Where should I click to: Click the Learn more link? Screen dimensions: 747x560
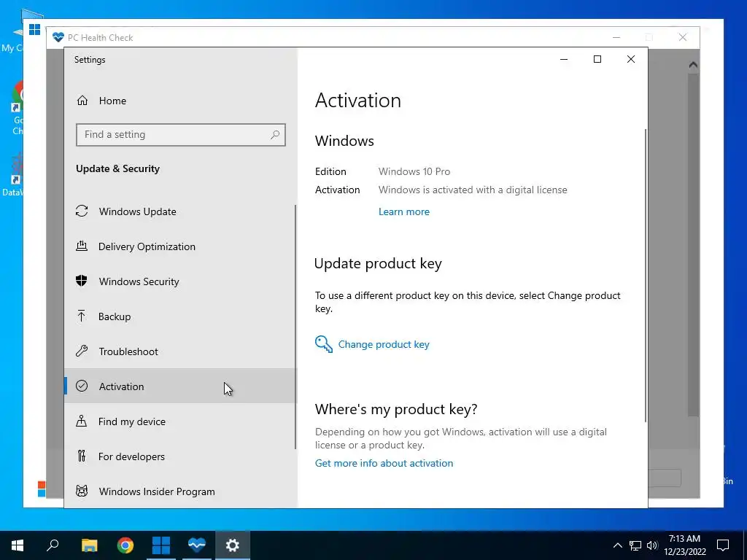point(404,212)
